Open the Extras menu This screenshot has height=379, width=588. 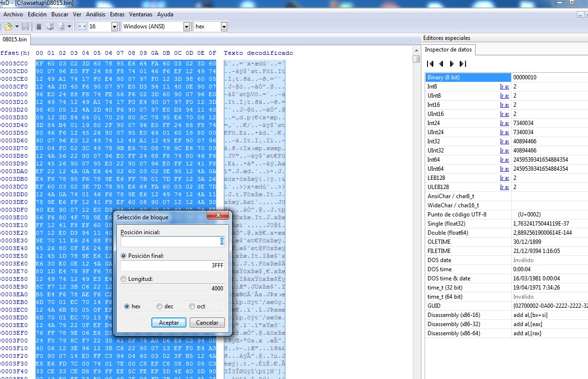click(x=117, y=14)
